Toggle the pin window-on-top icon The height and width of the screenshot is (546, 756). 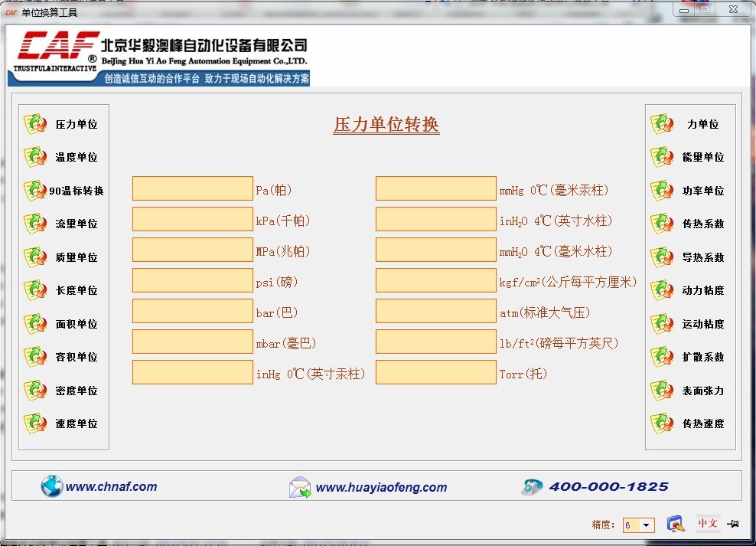(732, 524)
